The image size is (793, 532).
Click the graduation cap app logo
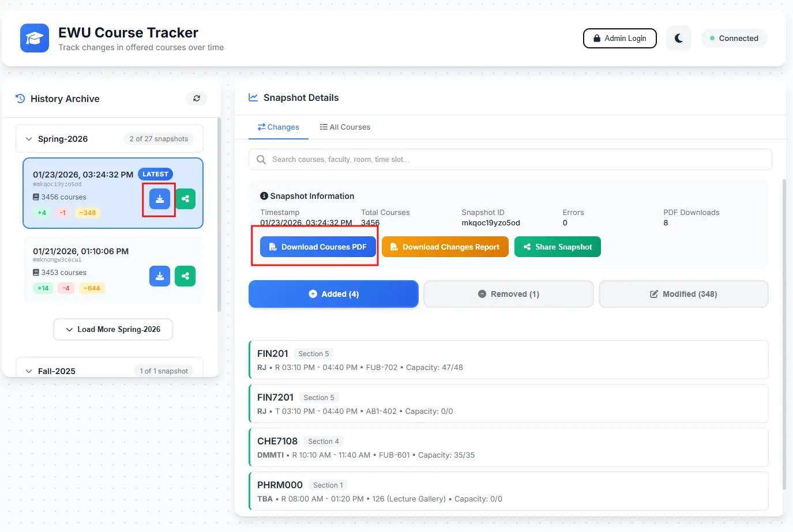point(35,38)
